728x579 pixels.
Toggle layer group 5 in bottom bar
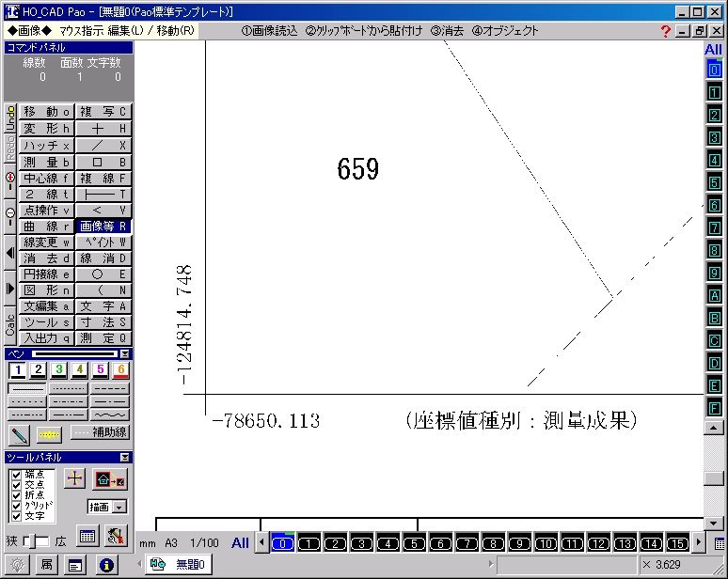[x=414, y=543]
